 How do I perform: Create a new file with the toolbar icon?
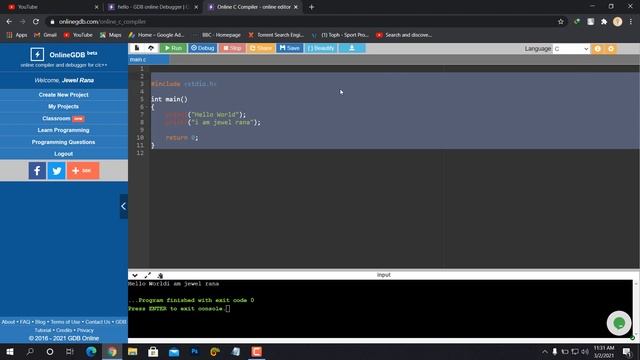point(137,48)
